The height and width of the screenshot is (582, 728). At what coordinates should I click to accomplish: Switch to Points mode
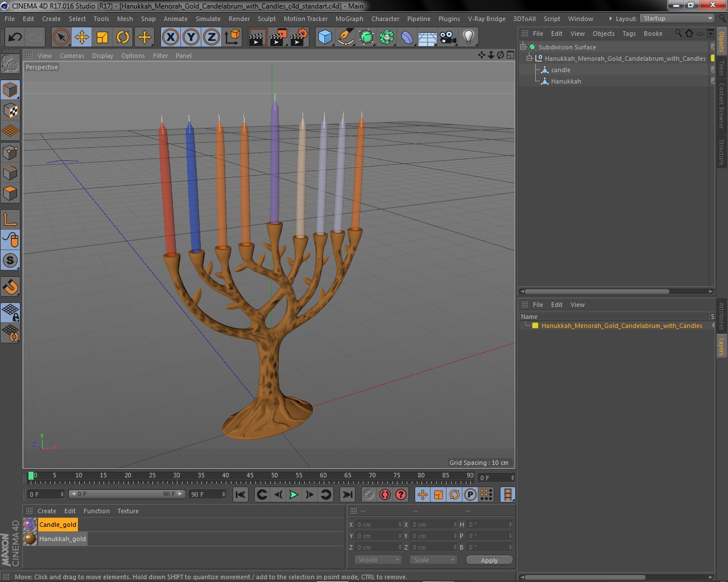coord(10,152)
